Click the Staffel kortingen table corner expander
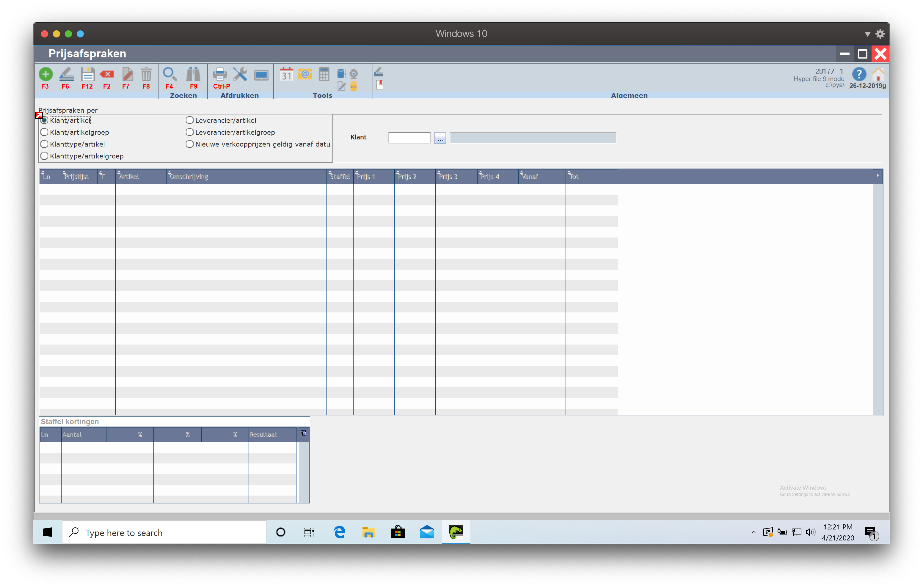Viewport: 923px width, 588px height. [x=304, y=433]
